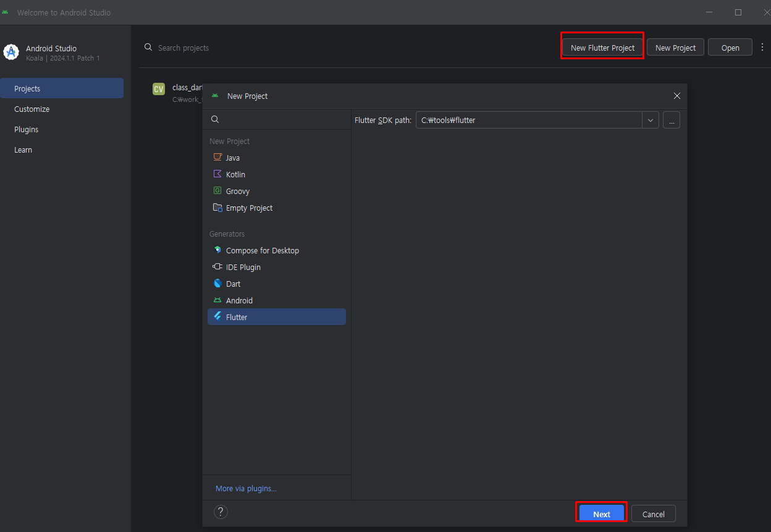Minimize the Welcome to Android Studio window
Image resolution: width=771 pixels, height=532 pixels.
coord(709,12)
